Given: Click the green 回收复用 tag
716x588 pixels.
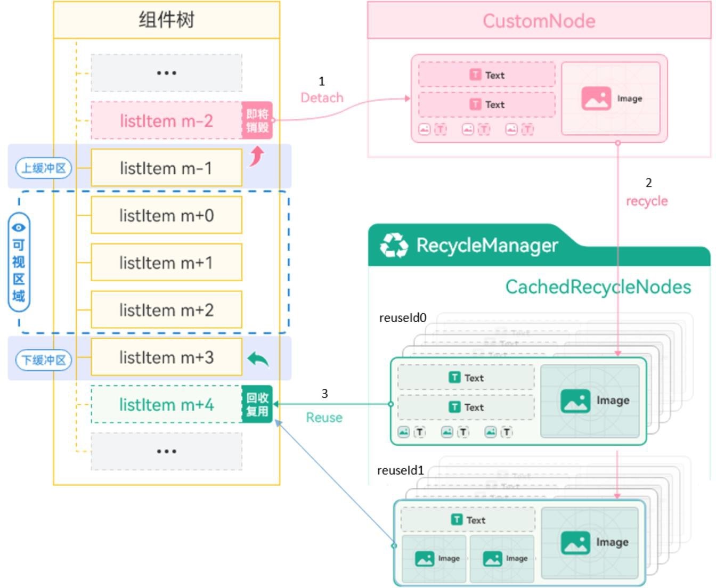Looking at the screenshot, I should (257, 405).
